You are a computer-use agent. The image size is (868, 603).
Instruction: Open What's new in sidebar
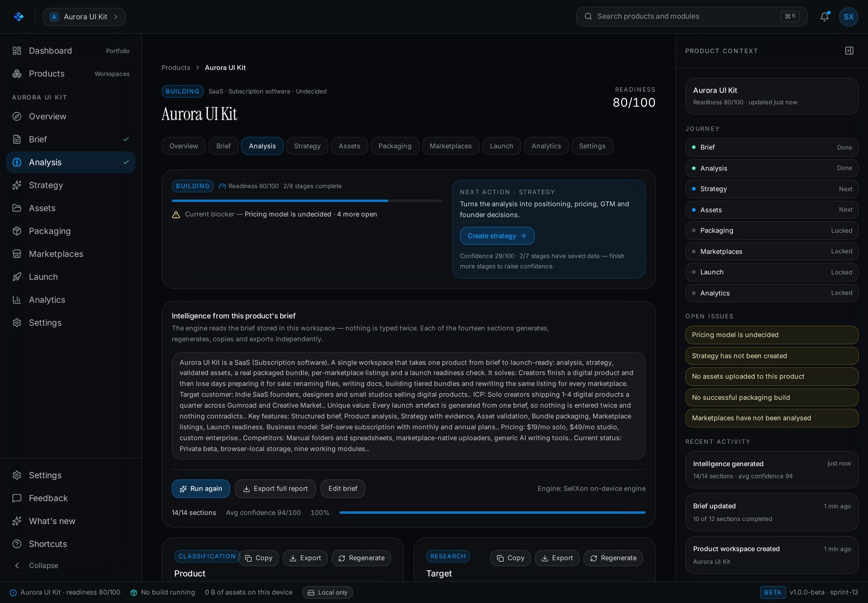click(71, 521)
